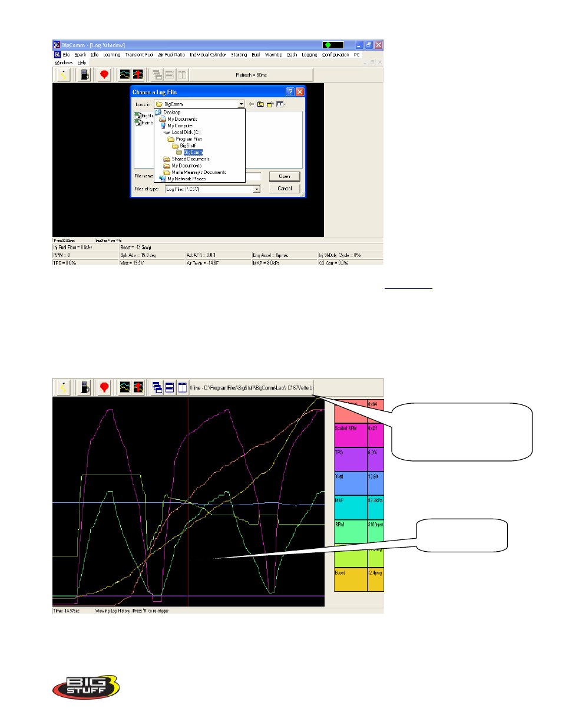The width and height of the screenshot is (562, 728).
Task: Click the fuel pump icon in Log Window toolbar
Action: (85, 75)
